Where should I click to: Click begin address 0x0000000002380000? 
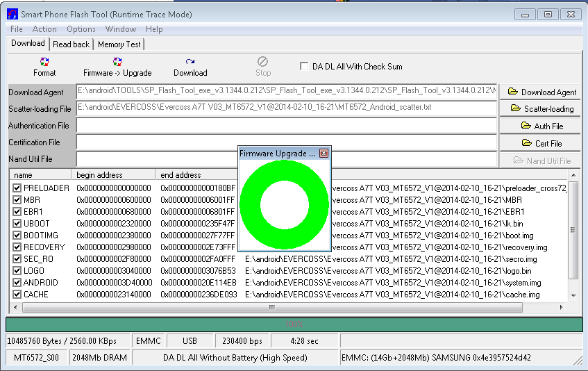pos(114,236)
